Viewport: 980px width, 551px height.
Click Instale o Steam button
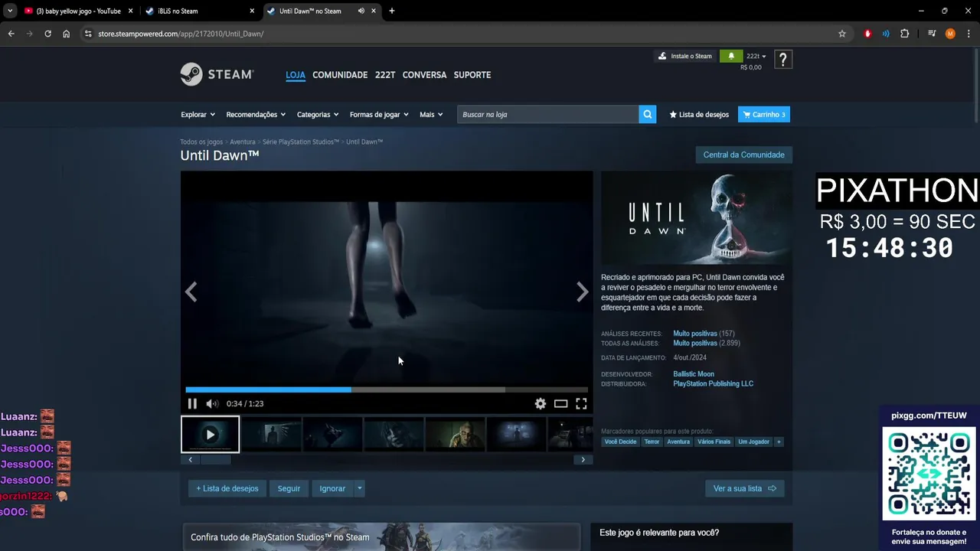[x=685, y=56]
